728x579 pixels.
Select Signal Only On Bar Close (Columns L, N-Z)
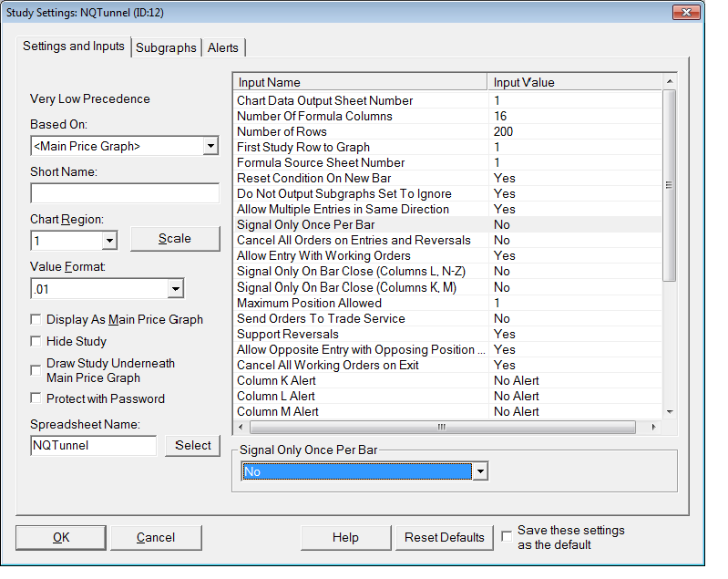coord(448,272)
